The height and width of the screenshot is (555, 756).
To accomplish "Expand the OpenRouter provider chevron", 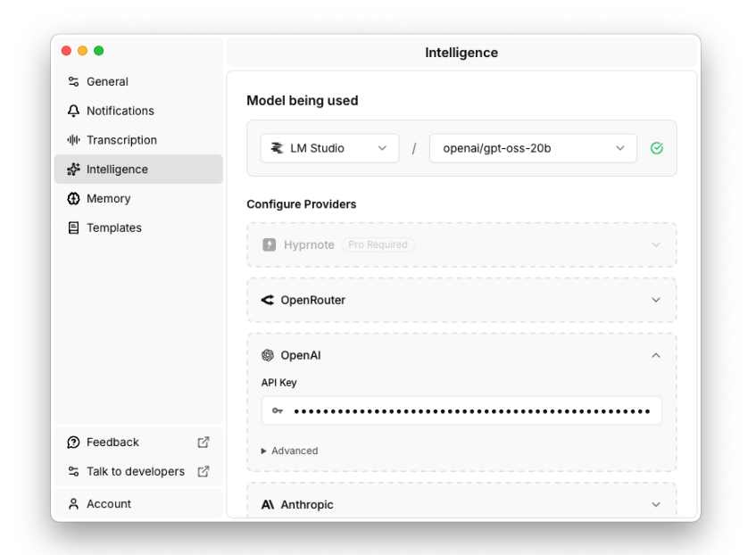I will pyautogui.click(x=656, y=300).
